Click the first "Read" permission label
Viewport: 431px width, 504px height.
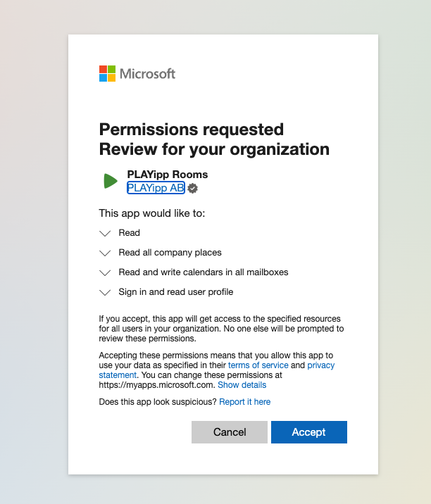[129, 233]
